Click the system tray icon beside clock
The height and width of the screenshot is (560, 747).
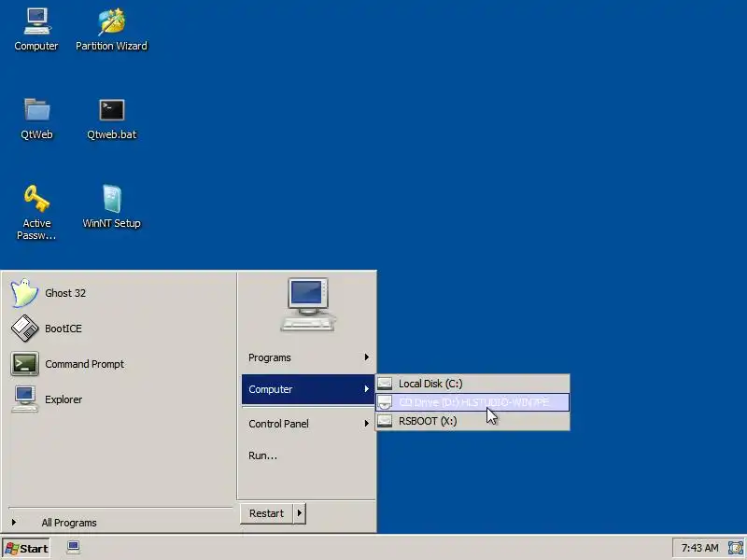point(735,548)
